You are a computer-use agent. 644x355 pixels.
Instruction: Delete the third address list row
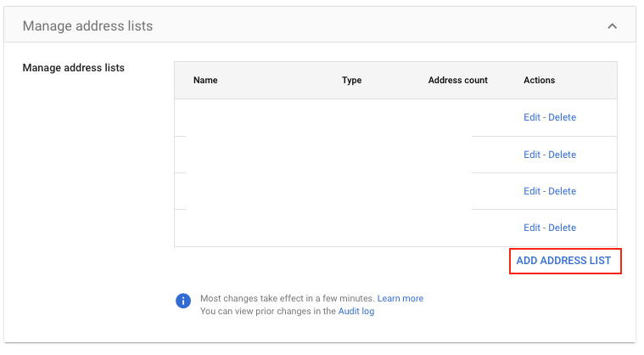[x=562, y=191]
